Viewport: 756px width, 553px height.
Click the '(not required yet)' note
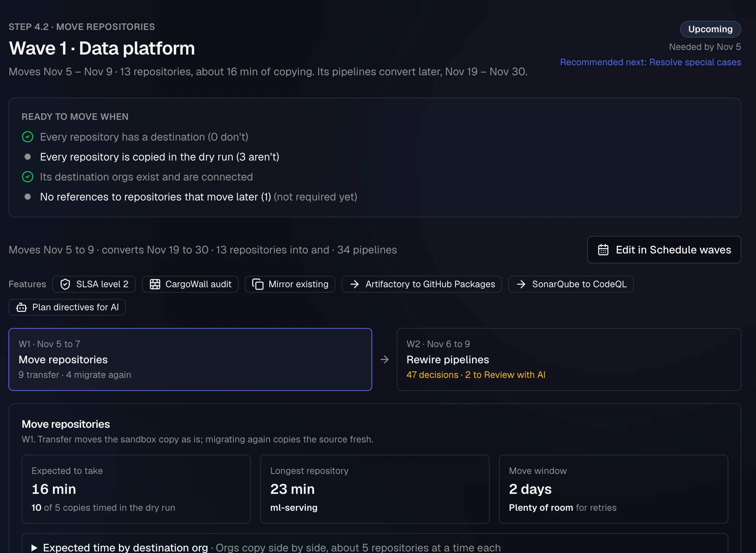point(315,197)
